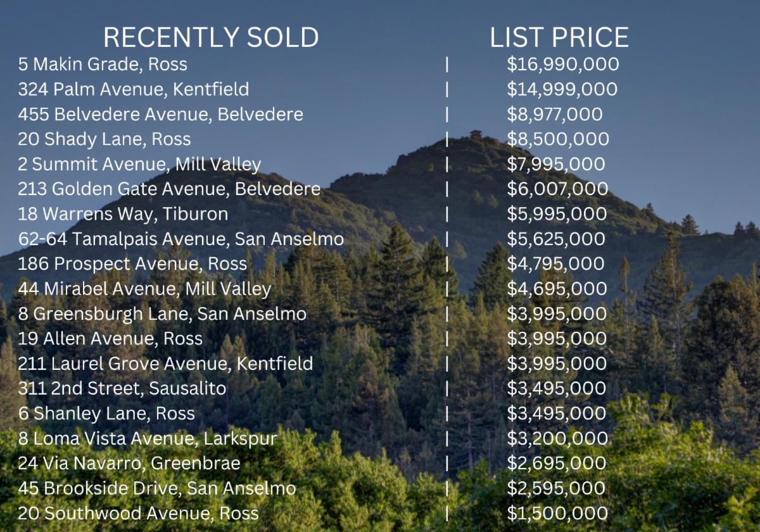
Task: Select 20 Southwood Avenue, Ross address
Action: 138,513
